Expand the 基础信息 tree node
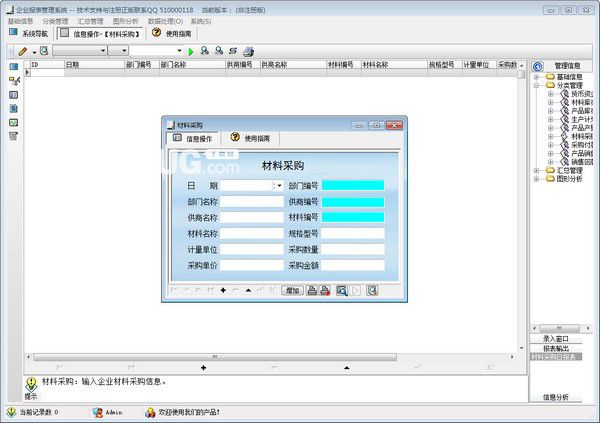600x423 pixels. click(x=536, y=77)
